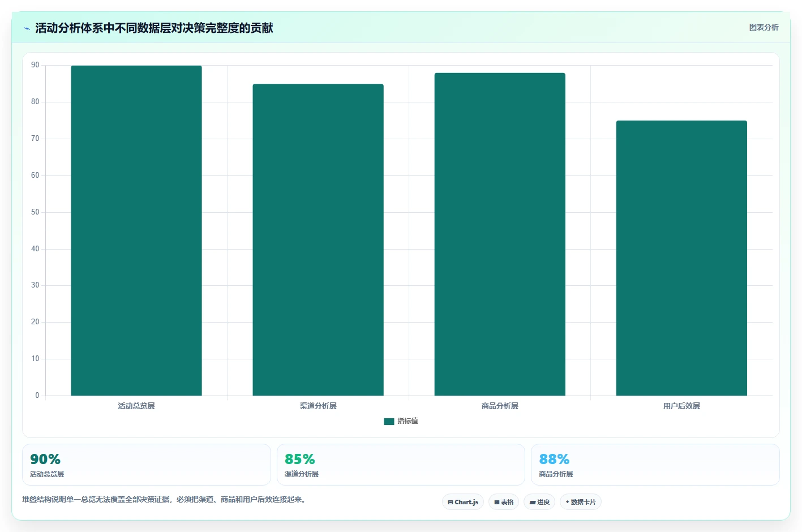Click the chart title icon beside 活动分析体系
This screenshot has width=802, height=532.
pyautogui.click(x=27, y=28)
